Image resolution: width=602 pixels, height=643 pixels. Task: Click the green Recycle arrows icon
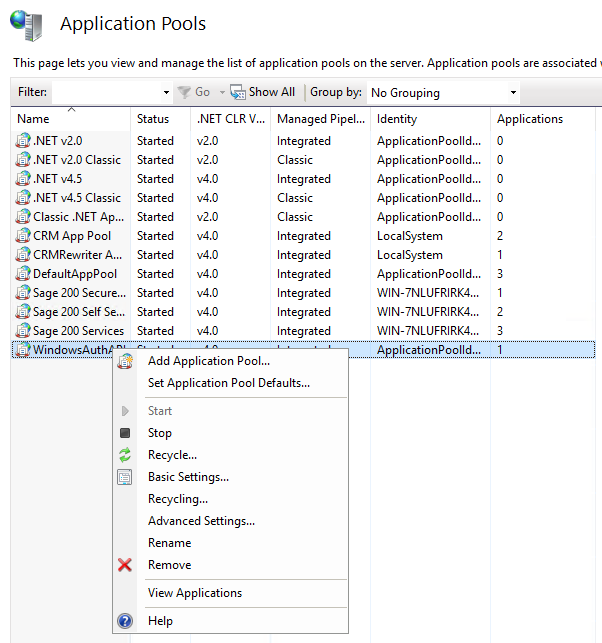click(x=125, y=455)
